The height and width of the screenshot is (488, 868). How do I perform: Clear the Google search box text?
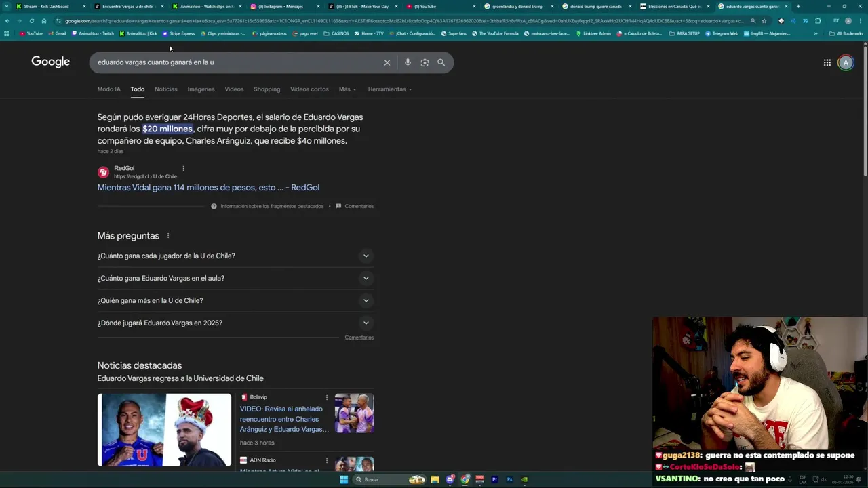[x=387, y=62]
